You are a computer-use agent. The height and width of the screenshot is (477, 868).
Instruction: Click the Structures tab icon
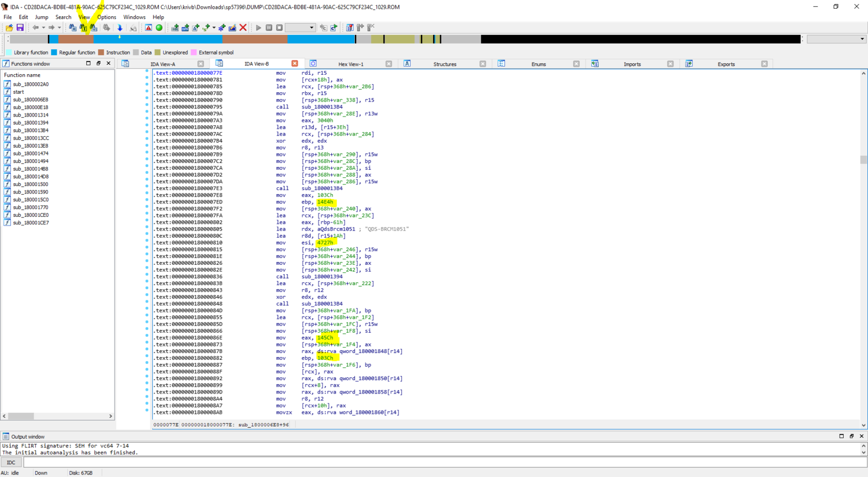(407, 64)
